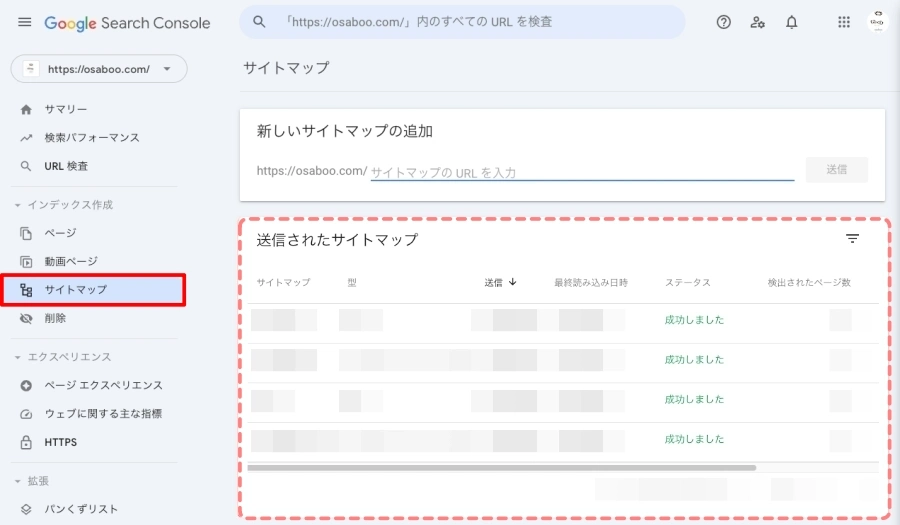Open the filter icon for submitted sitemaps
Screen dimensions: 900x525
[x=852, y=239]
